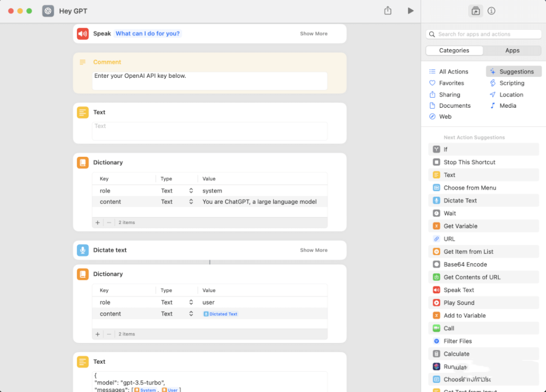
Task: Toggle the action library sidebar icon
Action: [475, 11]
